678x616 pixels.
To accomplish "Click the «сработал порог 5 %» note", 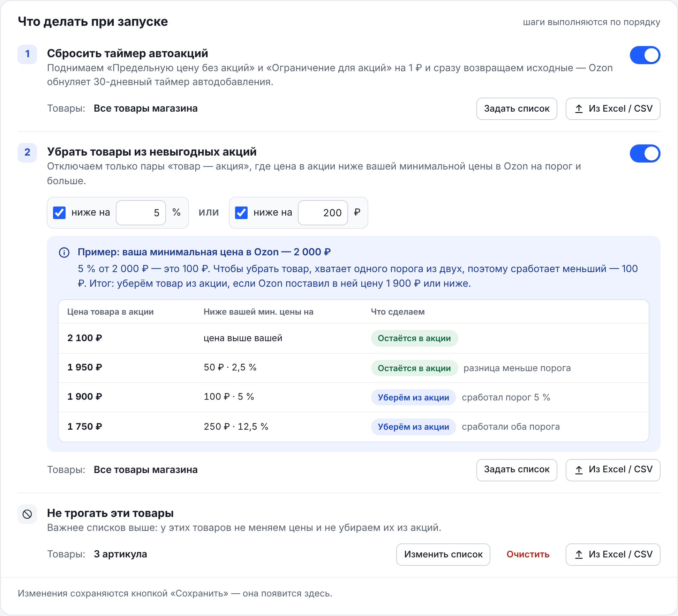I will (506, 397).
